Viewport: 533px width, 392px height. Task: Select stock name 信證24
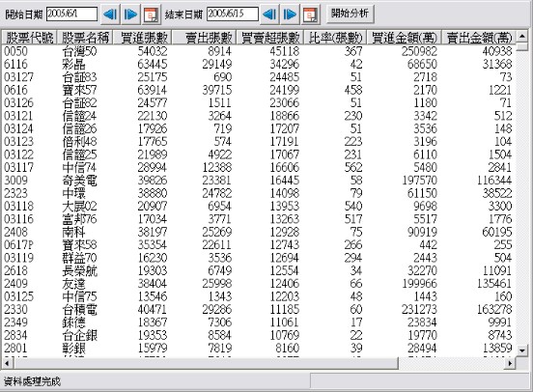pyautogui.click(x=79, y=116)
